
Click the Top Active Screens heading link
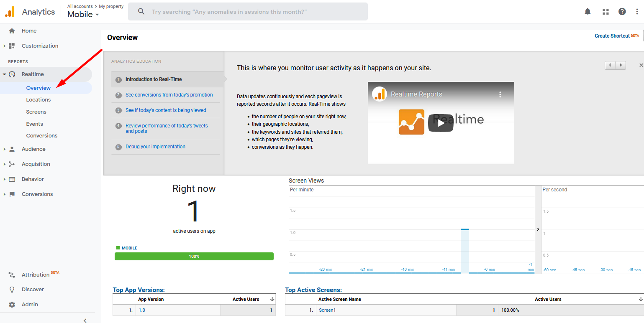(x=313, y=290)
